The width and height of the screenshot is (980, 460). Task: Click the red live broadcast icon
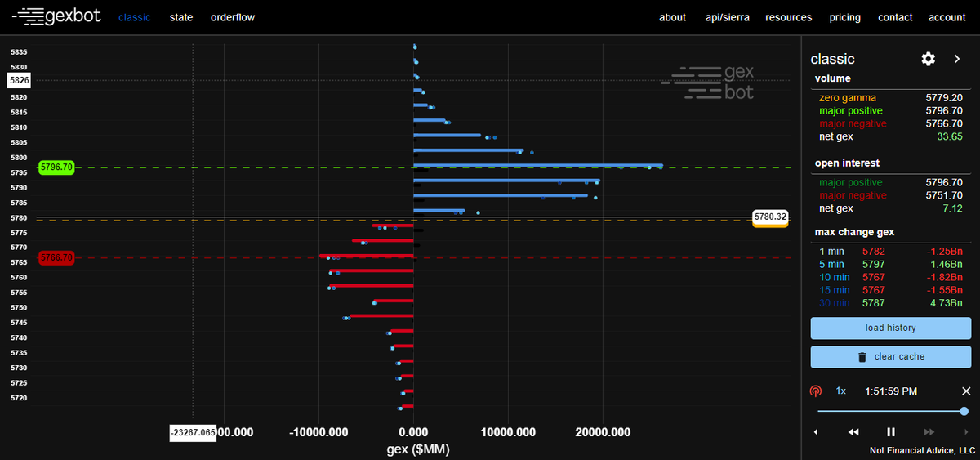(816, 391)
